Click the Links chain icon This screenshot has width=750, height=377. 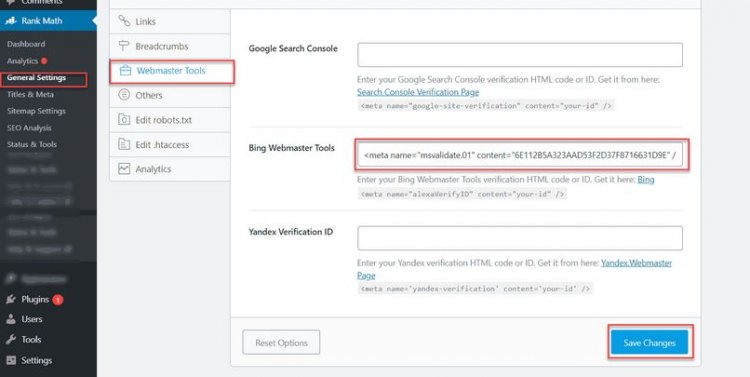(124, 21)
